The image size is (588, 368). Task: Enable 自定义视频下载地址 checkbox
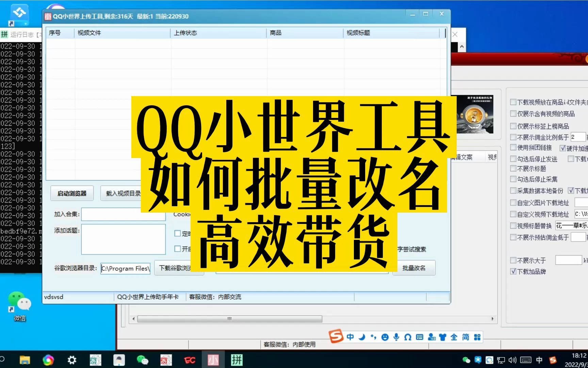[x=513, y=214]
